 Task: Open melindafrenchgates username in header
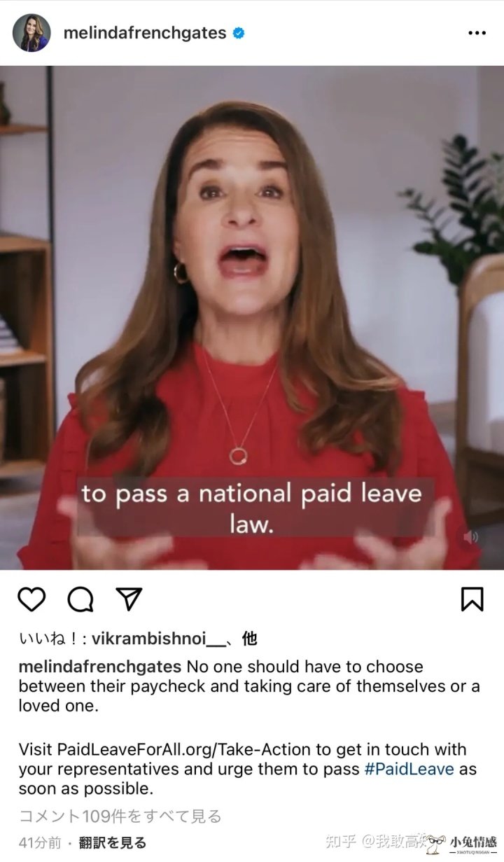pos(145,33)
